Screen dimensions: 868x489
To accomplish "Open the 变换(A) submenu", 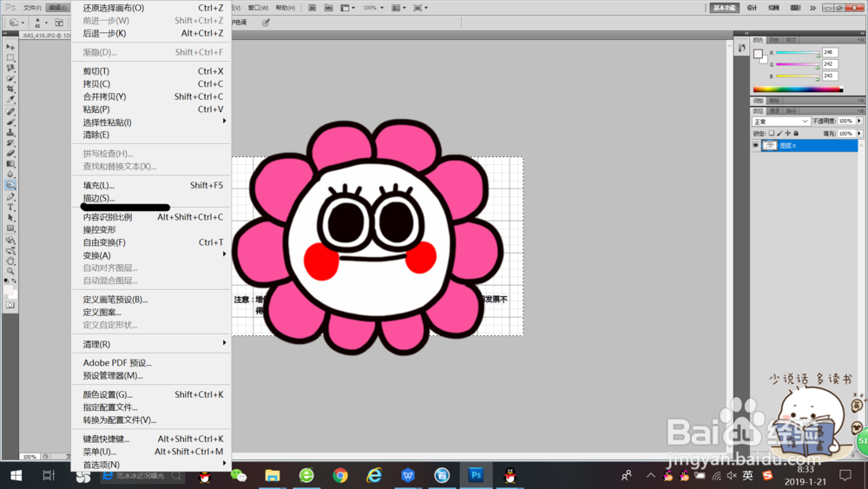I will pos(151,255).
